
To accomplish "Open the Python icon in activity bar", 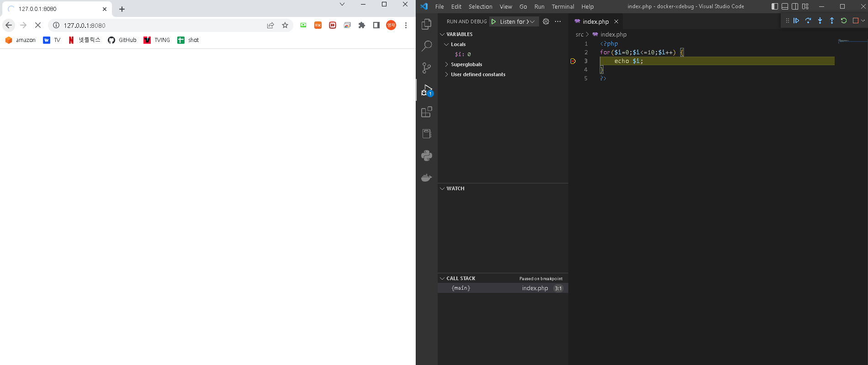I will point(427,156).
